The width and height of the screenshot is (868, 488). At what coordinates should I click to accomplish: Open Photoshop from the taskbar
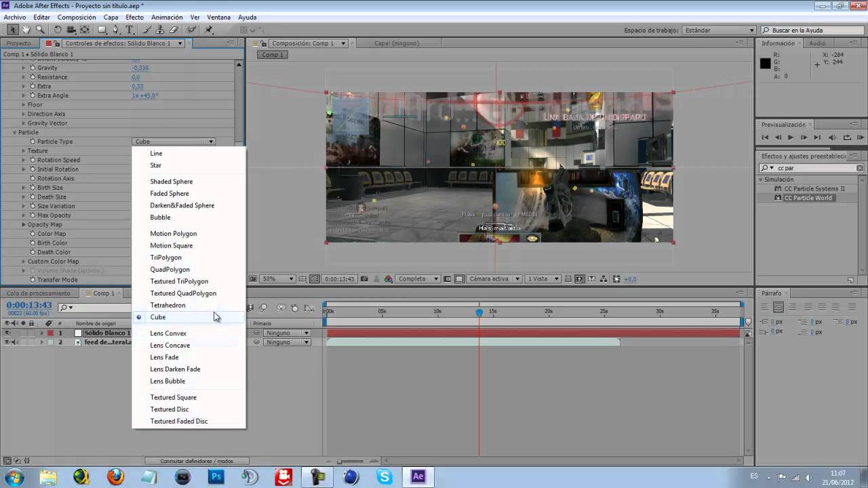[216, 476]
